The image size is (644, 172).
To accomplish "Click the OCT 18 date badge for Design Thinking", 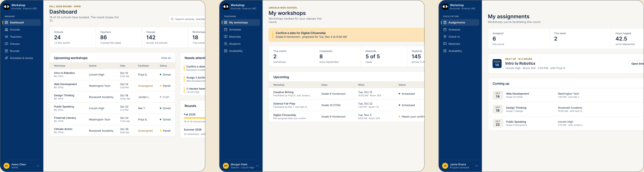I will (x=498, y=109).
